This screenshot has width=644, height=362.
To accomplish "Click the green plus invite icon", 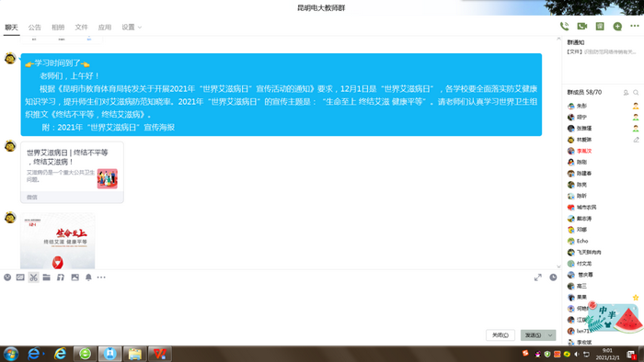I will point(617,27).
